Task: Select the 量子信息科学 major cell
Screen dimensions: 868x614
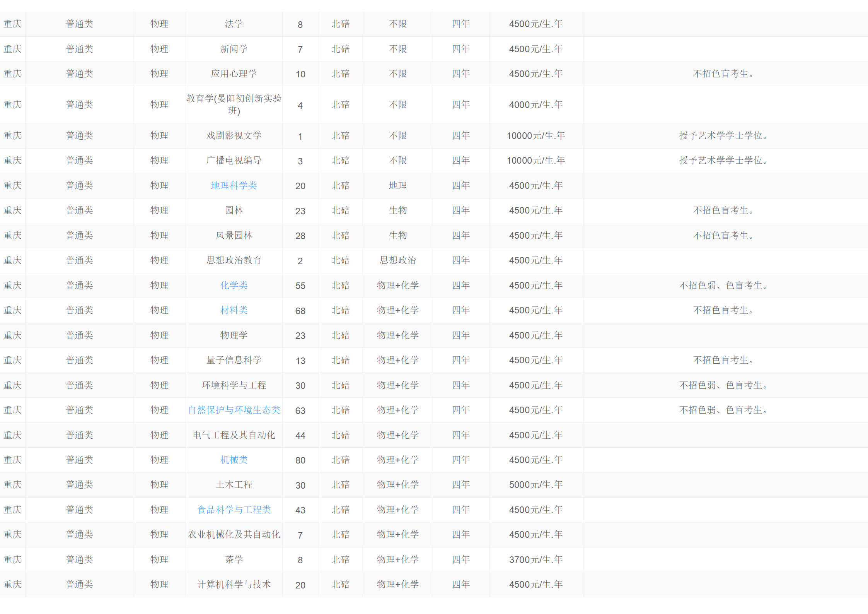Action: click(234, 360)
